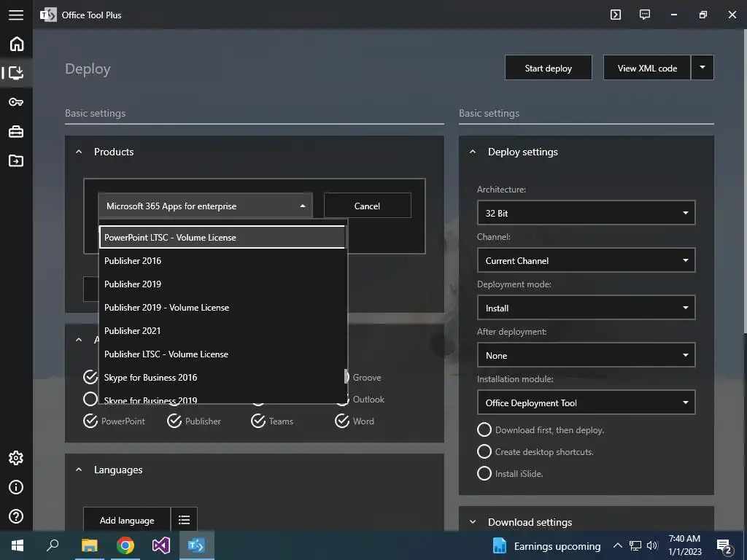Expand the Download settings section
This screenshot has width=747, height=560.
473,522
